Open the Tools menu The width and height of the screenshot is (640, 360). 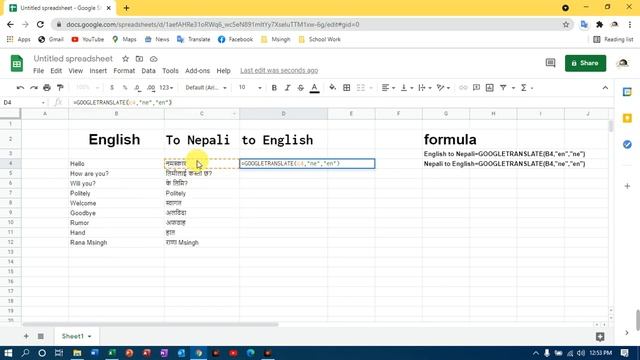[x=170, y=71]
